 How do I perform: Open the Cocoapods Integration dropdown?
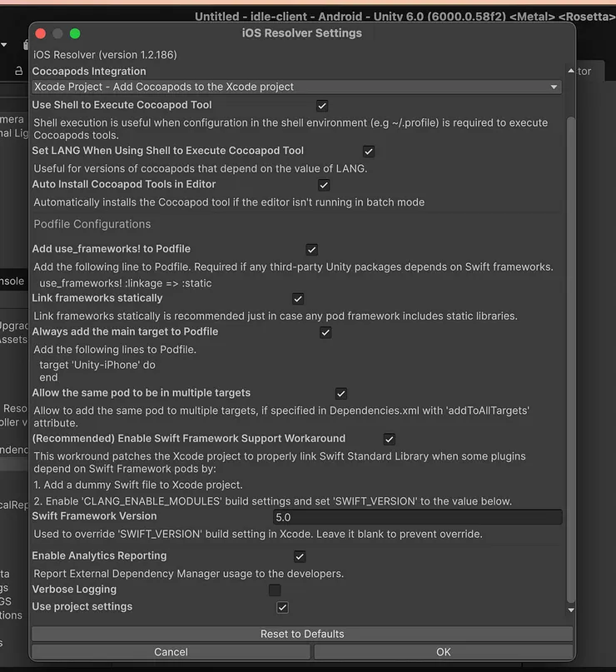296,87
